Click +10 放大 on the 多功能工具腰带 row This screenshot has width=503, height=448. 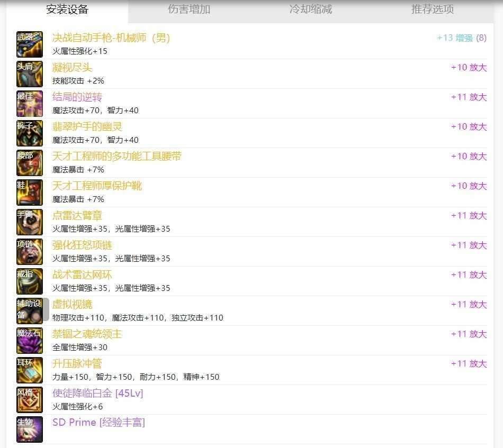pos(469,156)
